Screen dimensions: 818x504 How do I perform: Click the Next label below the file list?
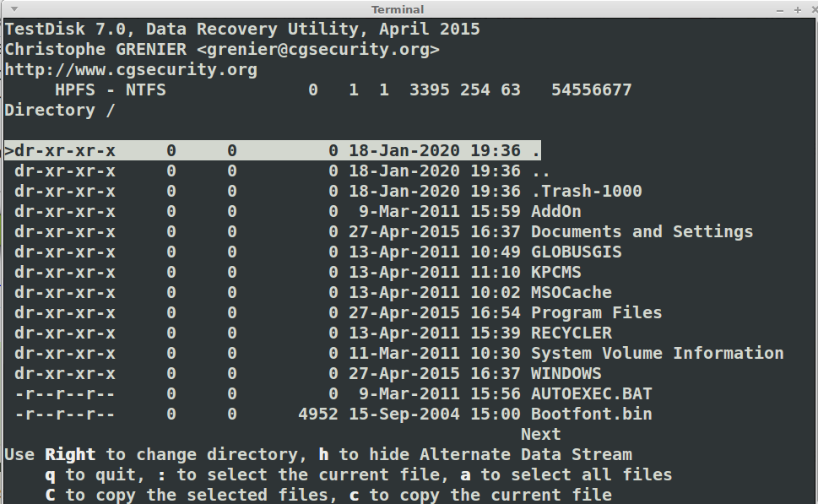point(541,434)
